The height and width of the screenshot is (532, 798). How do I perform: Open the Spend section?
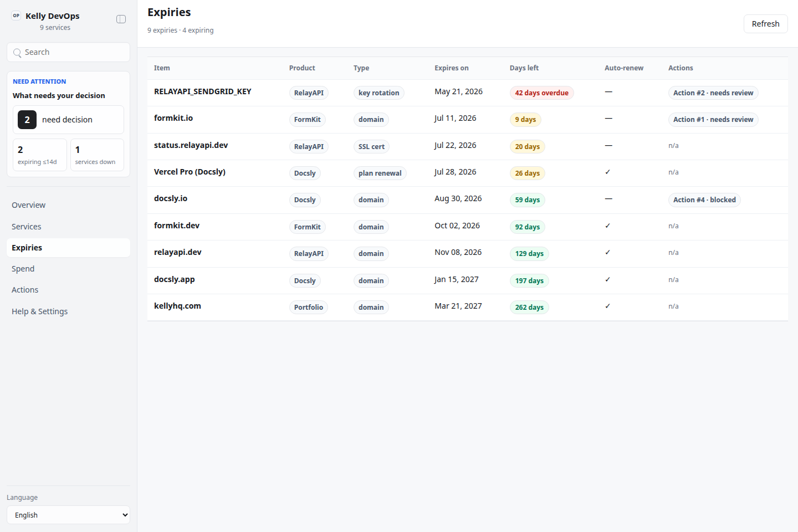point(68,269)
